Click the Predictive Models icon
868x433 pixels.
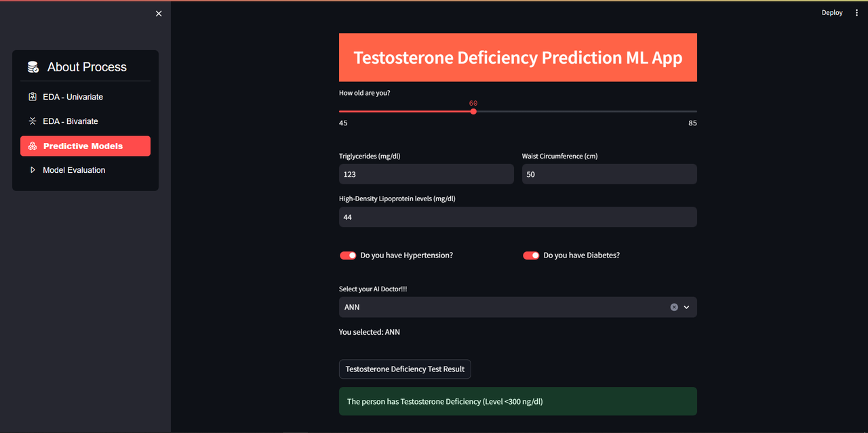[33, 146]
